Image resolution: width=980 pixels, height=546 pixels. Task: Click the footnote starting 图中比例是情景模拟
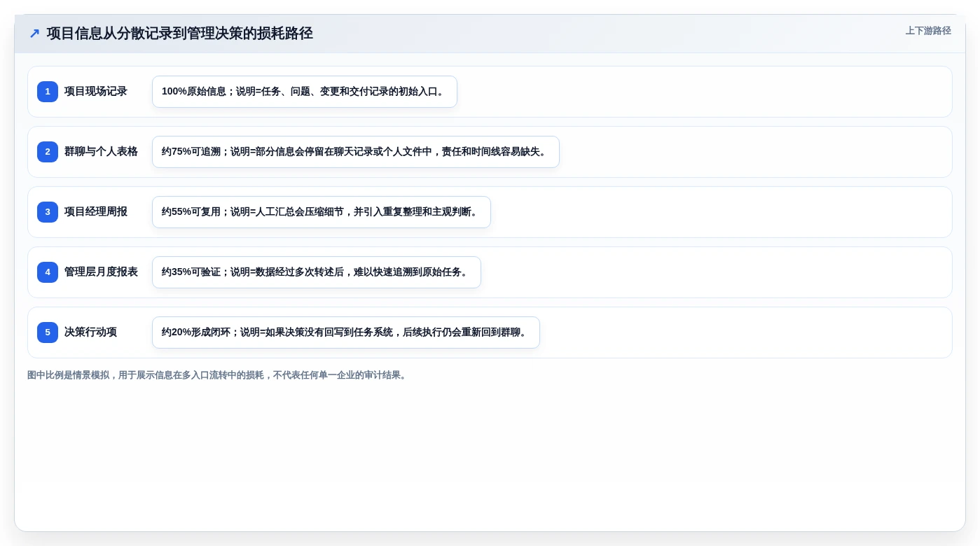click(218, 375)
